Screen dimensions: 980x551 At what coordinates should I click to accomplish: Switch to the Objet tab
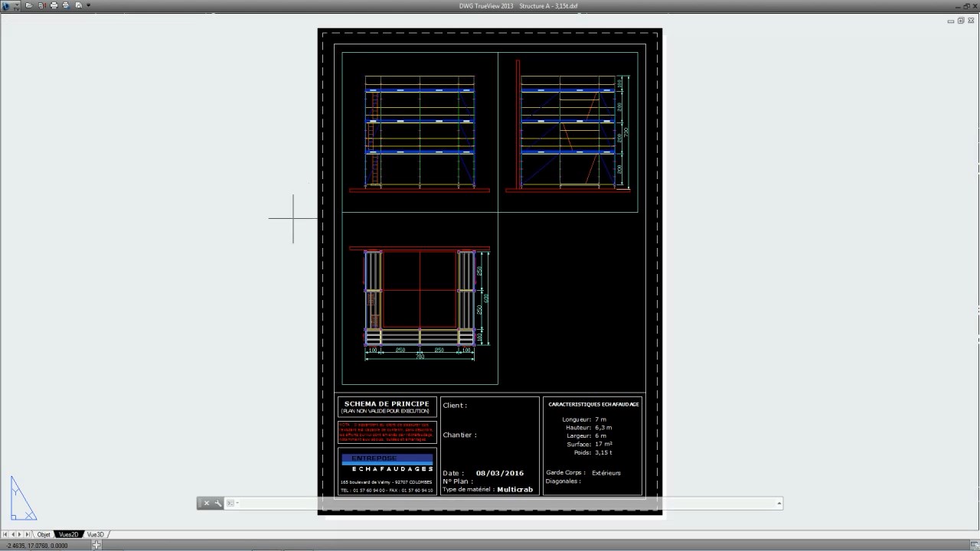(x=44, y=534)
